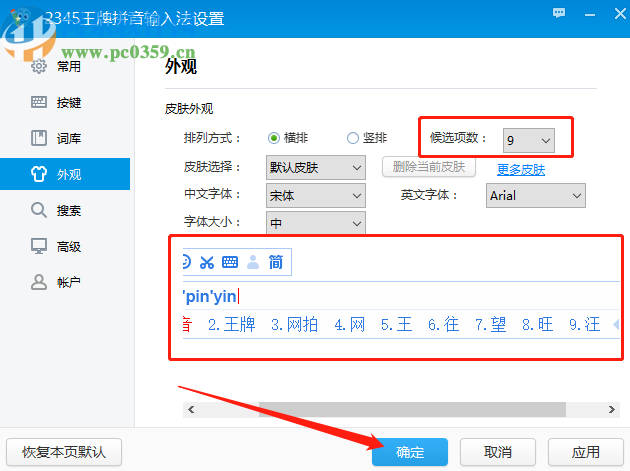Click the book icon beside 词库

pyautogui.click(x=39, y=138)
